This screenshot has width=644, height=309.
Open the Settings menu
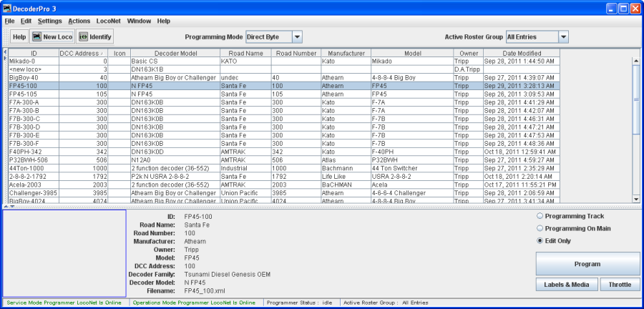click(49, 21)
